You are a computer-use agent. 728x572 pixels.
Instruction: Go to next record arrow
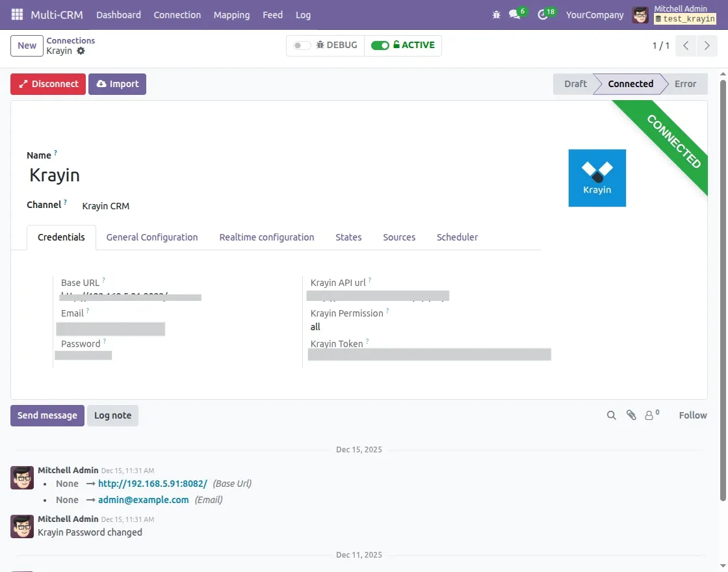pyautogui.click(x=707, y=45)
